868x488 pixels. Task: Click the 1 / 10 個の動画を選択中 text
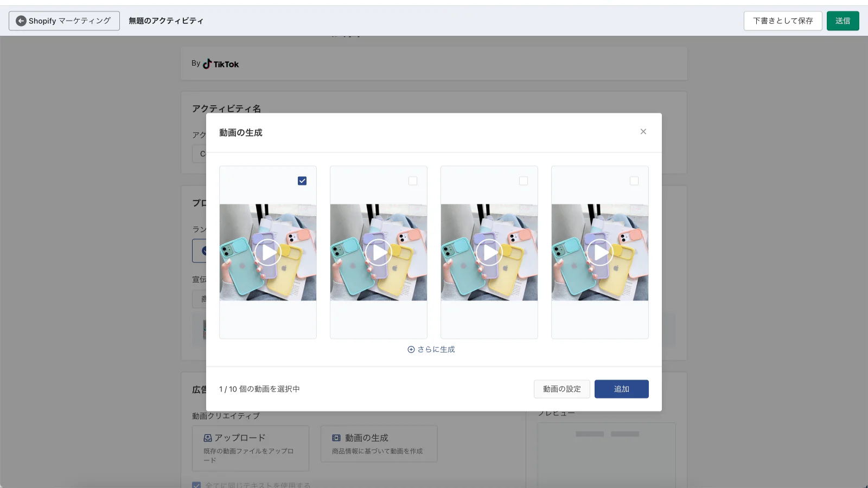[x=259, y=389]
